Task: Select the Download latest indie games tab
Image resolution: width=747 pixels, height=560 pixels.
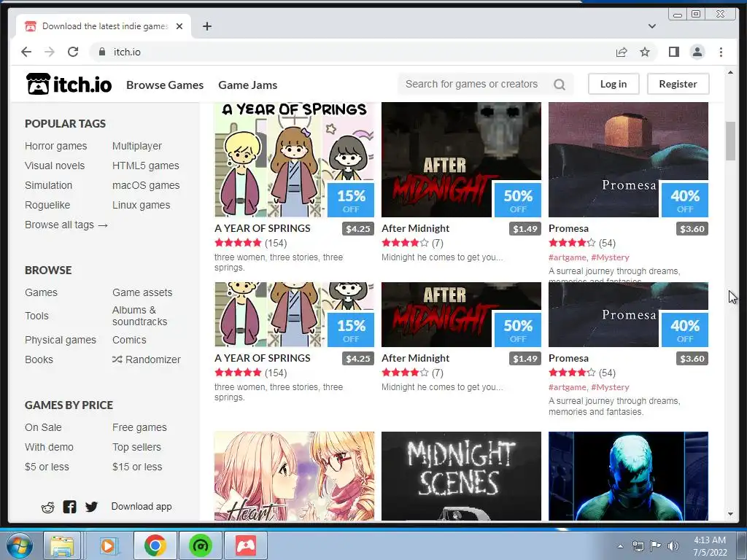Action: point(104,26)
